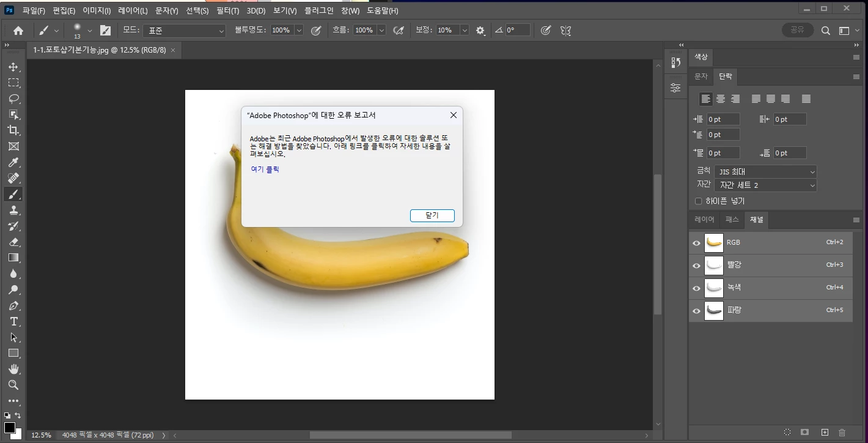
Task: Open the History panel icon
Action: click(675, 62)
